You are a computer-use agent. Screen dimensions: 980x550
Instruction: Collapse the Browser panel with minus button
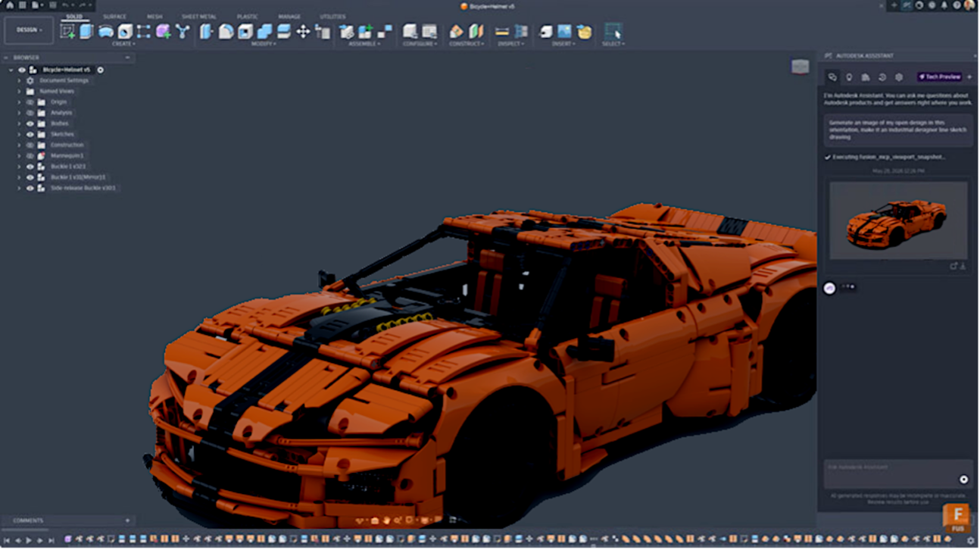[127, 58]
